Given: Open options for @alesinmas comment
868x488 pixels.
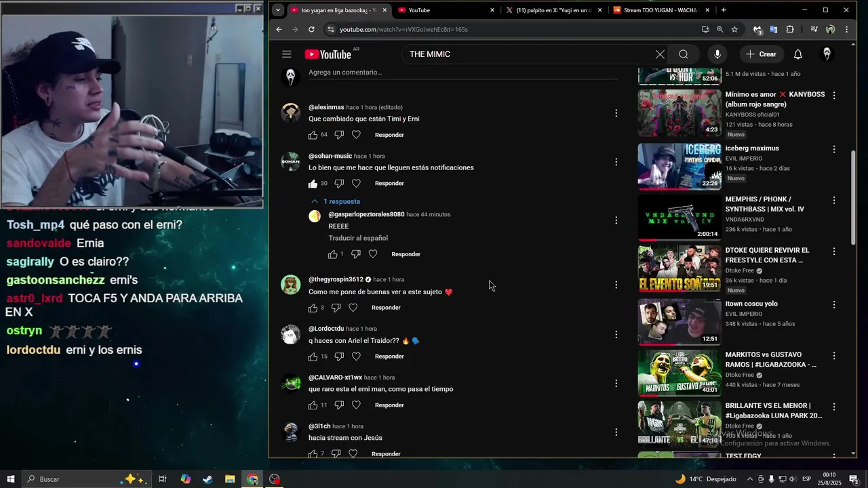Looking at the screenshot, I should (x=616, y=113).
